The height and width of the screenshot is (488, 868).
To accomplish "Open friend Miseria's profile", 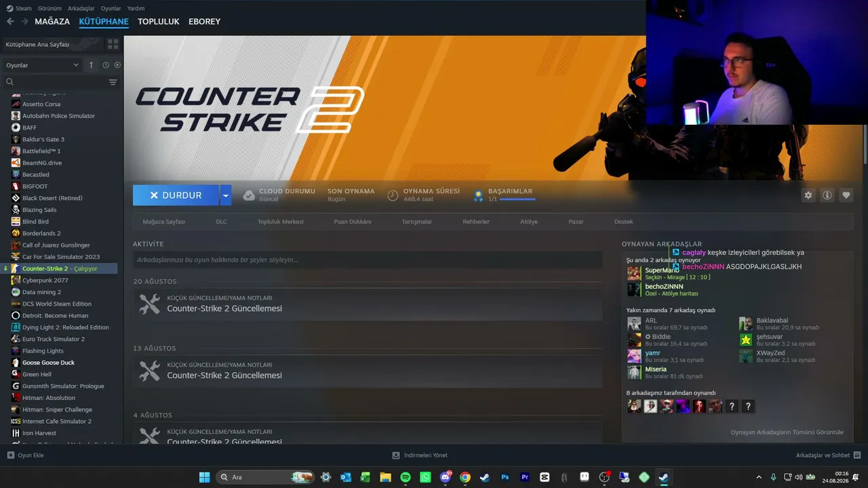I will click(656, 369).
